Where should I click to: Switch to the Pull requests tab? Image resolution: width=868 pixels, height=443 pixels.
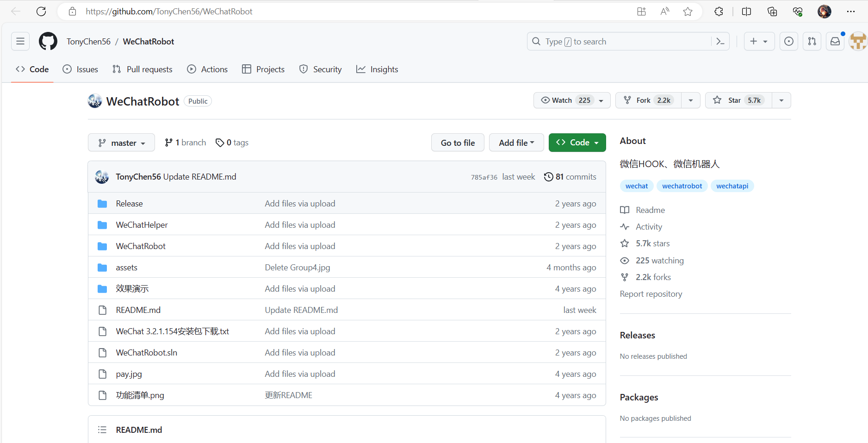click(x=143, y=69)
